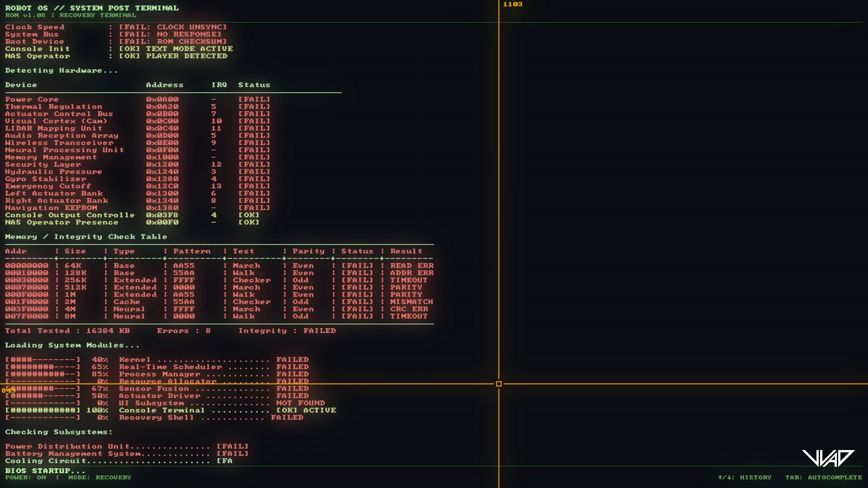
Task: Click the 'HISTORY' hint in footer
Action: [745, 477]
